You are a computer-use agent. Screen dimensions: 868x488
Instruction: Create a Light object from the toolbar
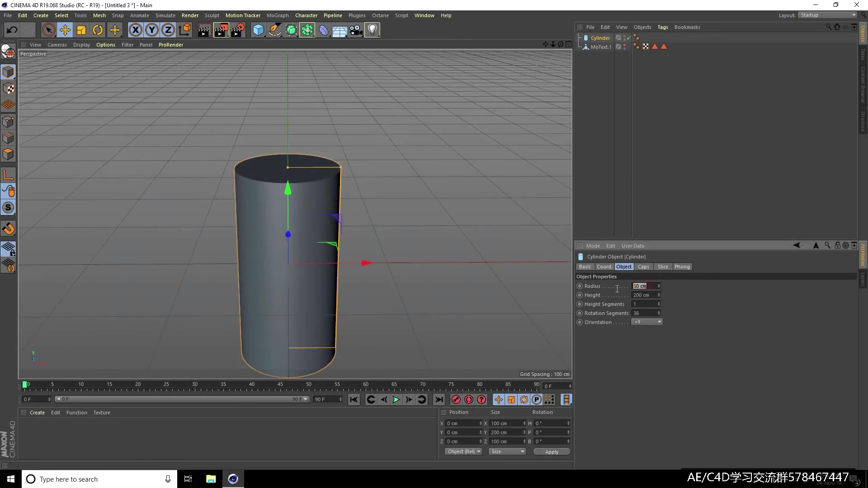372,30
